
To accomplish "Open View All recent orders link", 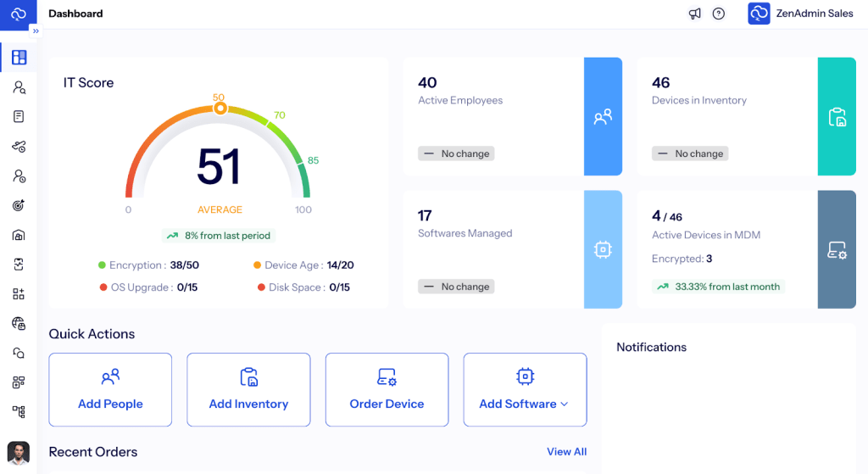I will pyautogui.click(x=566, y=452).
